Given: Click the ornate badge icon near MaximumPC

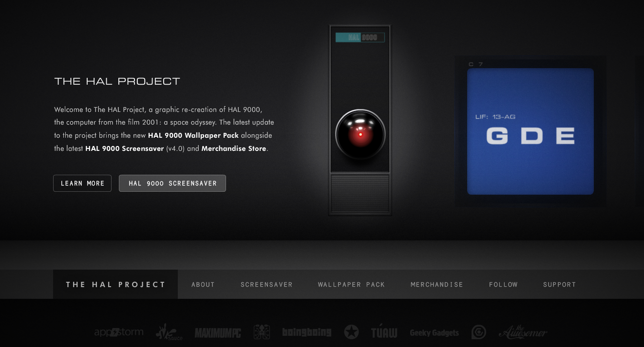Looking at the screenshot, I should [x=262, y=332].
